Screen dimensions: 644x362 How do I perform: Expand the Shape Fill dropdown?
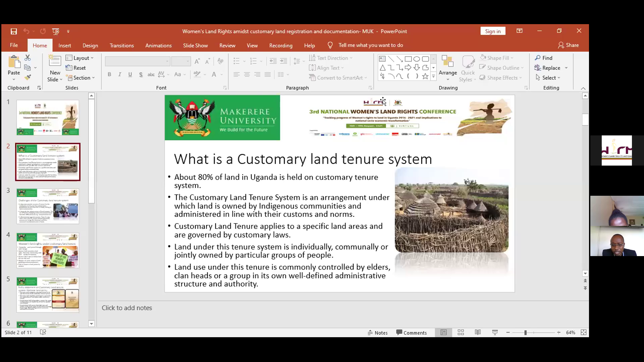[497, 58]
